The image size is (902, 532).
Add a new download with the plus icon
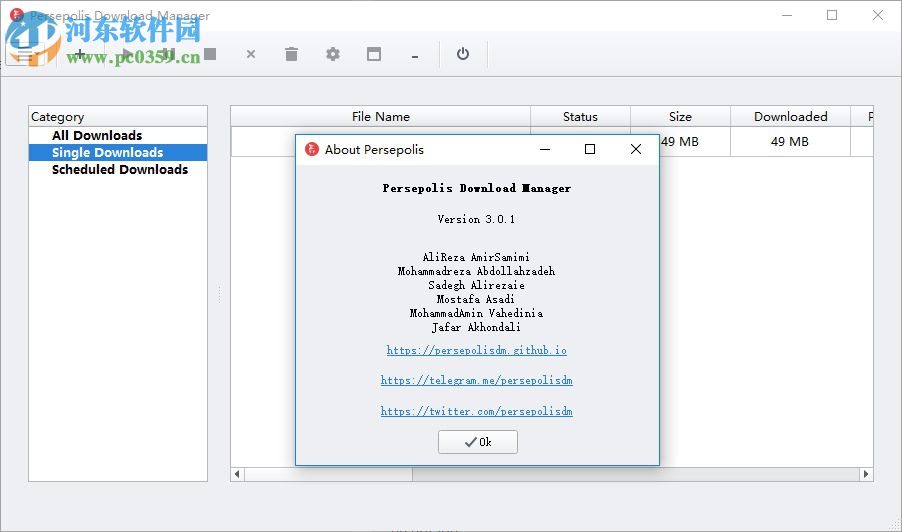coord(80,54)
